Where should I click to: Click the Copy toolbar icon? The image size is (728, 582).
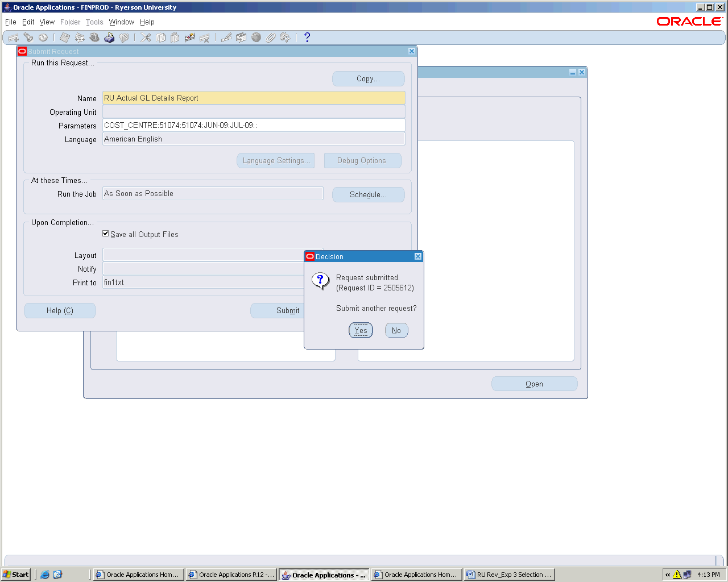(x=161, y=38)
